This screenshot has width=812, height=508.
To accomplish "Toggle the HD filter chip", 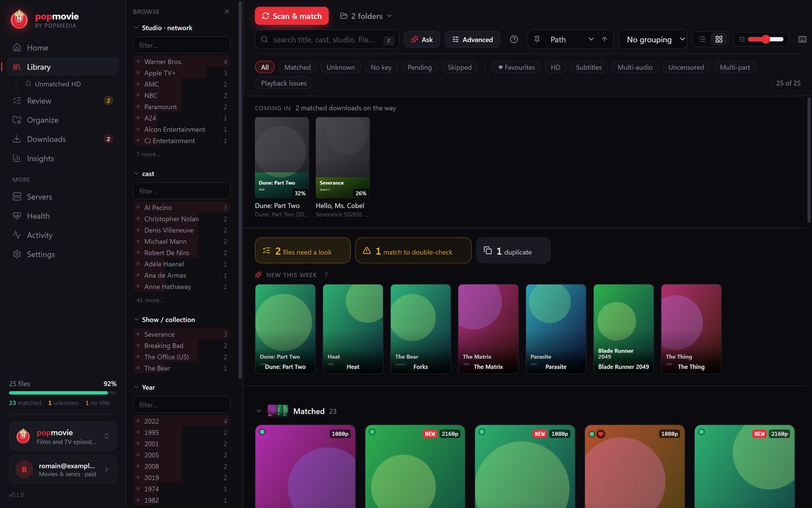I will coord(555,67).
